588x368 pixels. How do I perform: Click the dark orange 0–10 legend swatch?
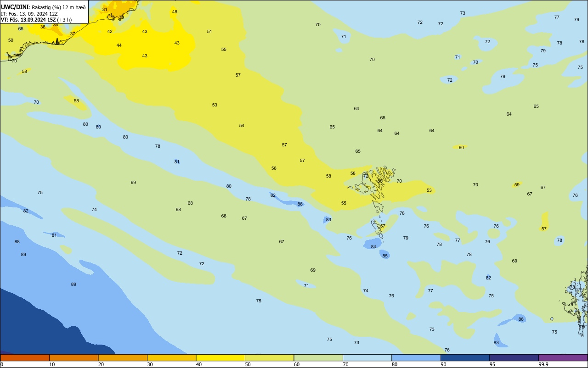click(x=25, y=357)
